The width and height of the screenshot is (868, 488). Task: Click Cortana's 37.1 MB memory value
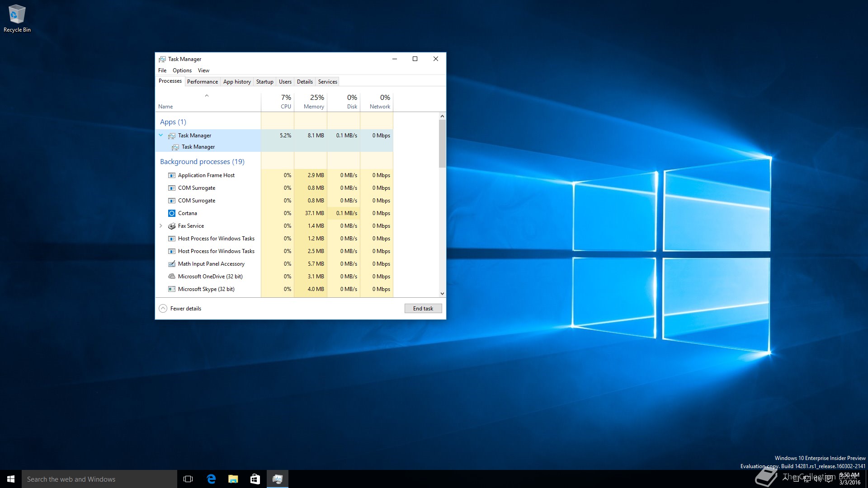(315, 213)
